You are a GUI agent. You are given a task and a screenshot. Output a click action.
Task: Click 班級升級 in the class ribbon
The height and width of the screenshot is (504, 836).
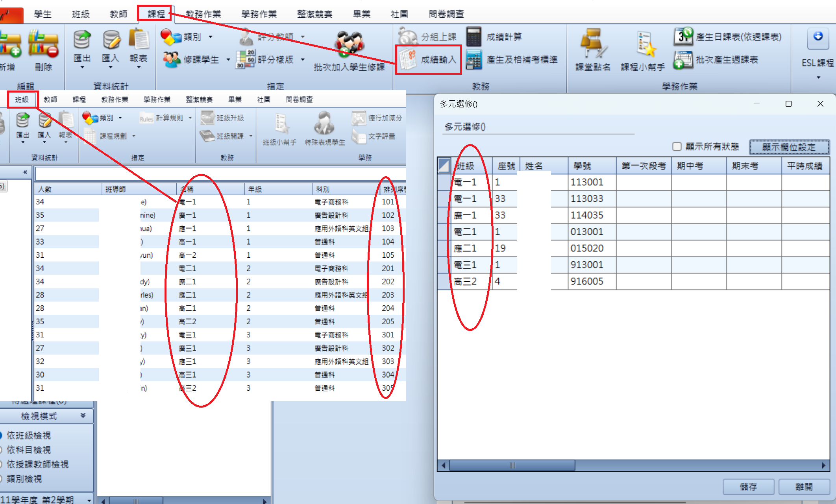[223, 118]
